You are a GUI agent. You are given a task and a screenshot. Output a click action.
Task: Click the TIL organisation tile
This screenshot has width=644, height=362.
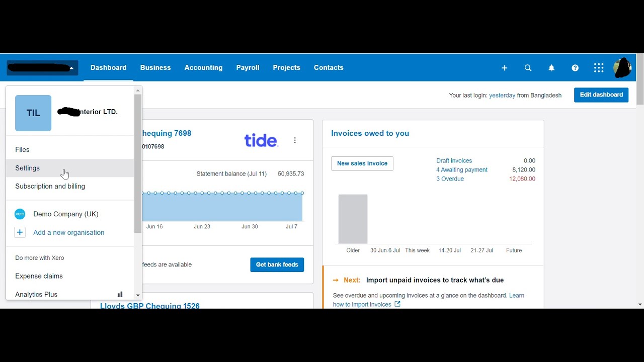pyautogui.click(x=33, y=113)
